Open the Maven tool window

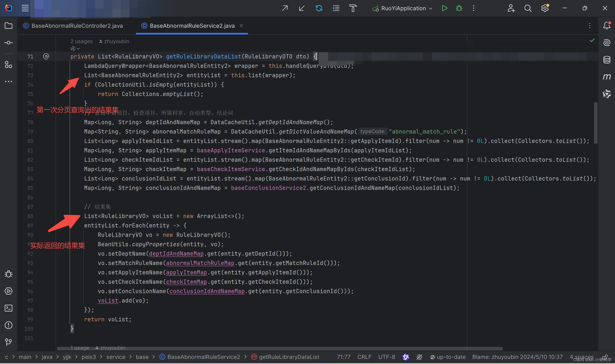[607, 77]
